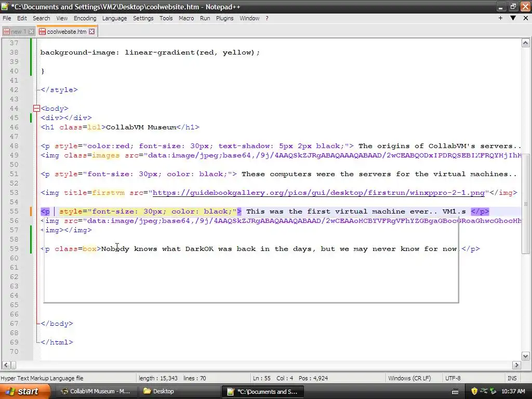Click the 'linear-gradient(red, yellow)' text
This screenshot has height=399, width=532.
(x=190, y=52)
